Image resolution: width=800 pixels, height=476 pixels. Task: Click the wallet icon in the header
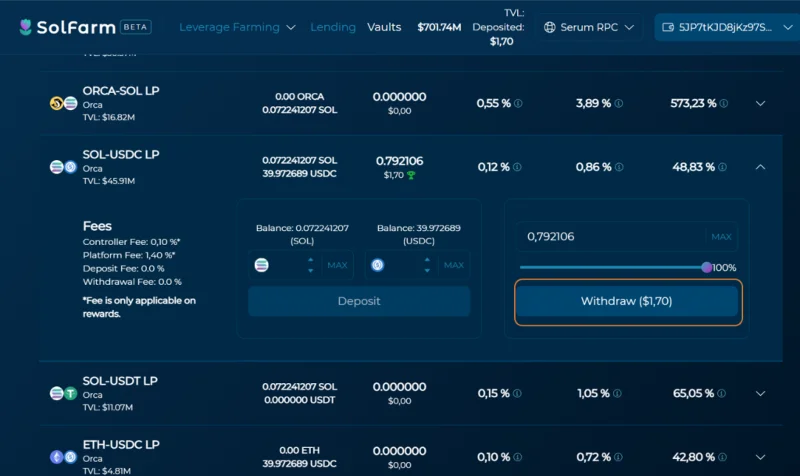pyautogui.click(x=668, y=27)
